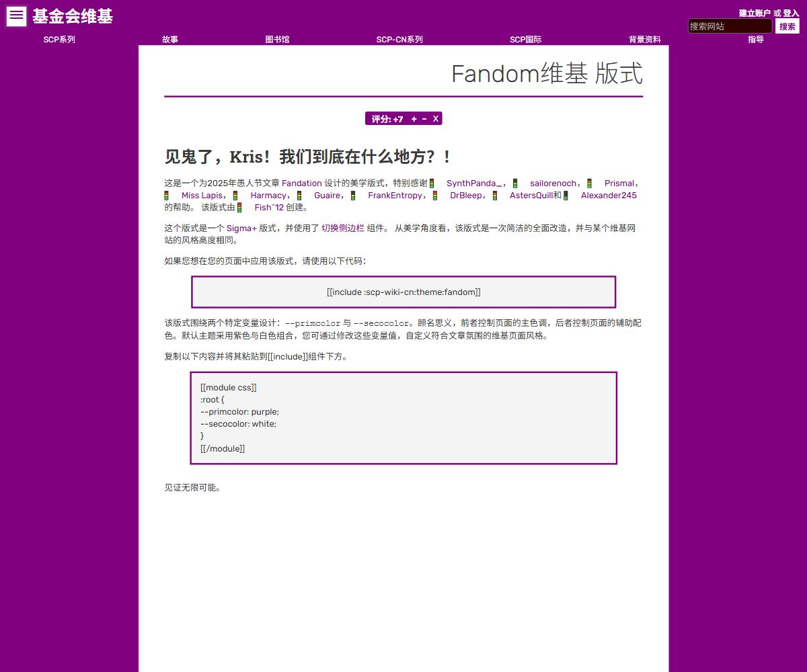Open the hamburger sidebar menu

pos(16,16)
